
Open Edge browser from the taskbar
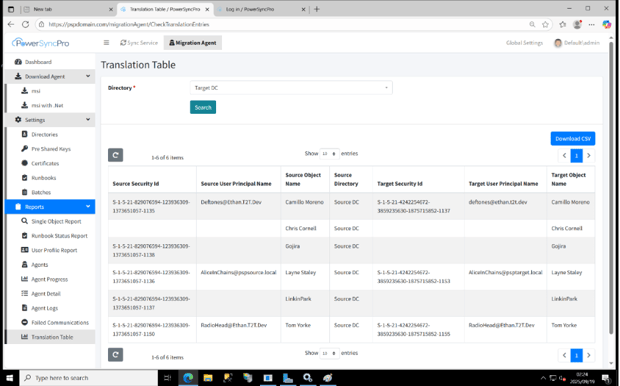point(188,378)
